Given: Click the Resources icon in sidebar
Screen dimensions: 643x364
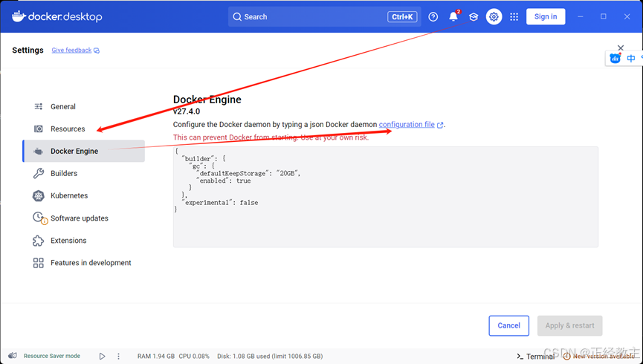Looking at the screenshot, I should (39, 129).
